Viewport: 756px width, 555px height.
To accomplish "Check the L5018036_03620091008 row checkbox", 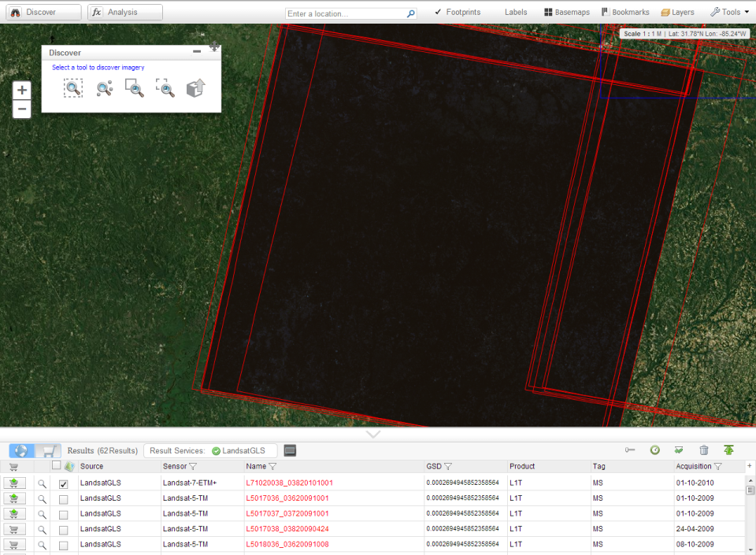I will 63,546.
